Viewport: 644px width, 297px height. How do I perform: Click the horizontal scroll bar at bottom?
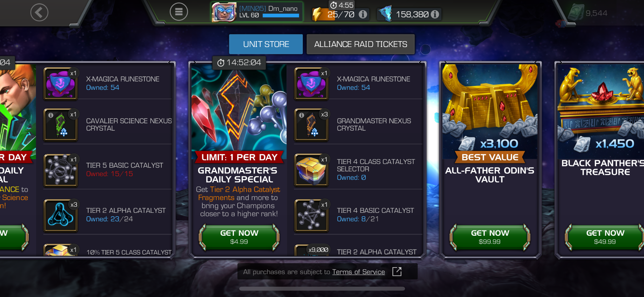click(x=322, y=289)
